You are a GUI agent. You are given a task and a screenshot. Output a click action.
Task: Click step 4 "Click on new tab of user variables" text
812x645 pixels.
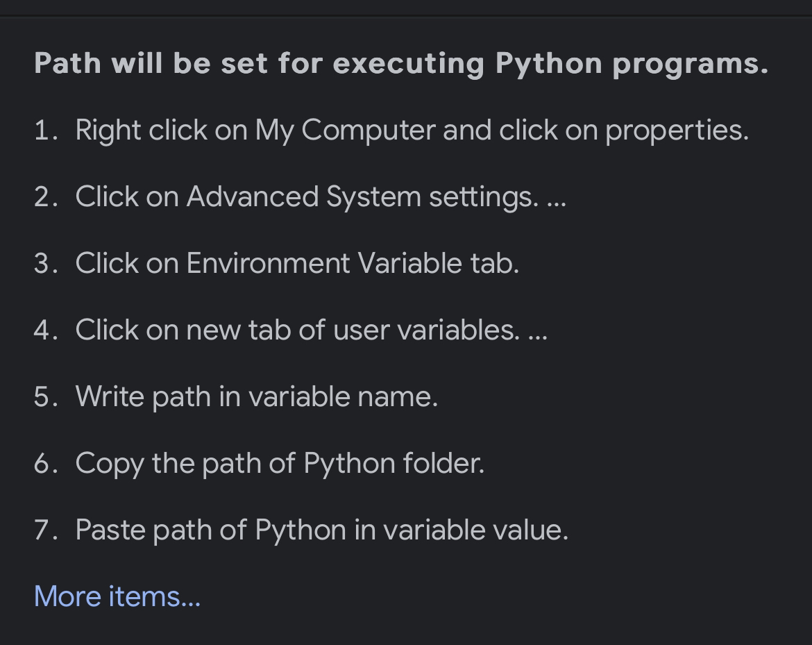pyautogui.click(x=296, y=330)
